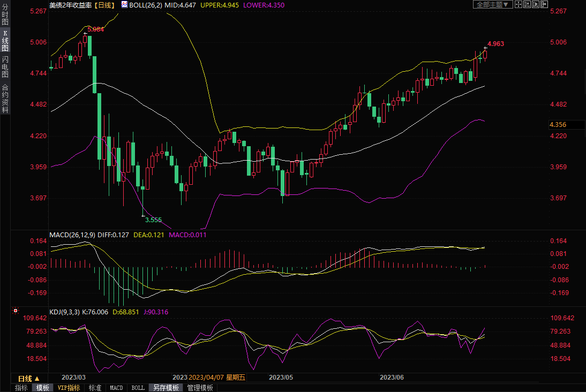Open the 合约资料 side tab

click(5, 98)
